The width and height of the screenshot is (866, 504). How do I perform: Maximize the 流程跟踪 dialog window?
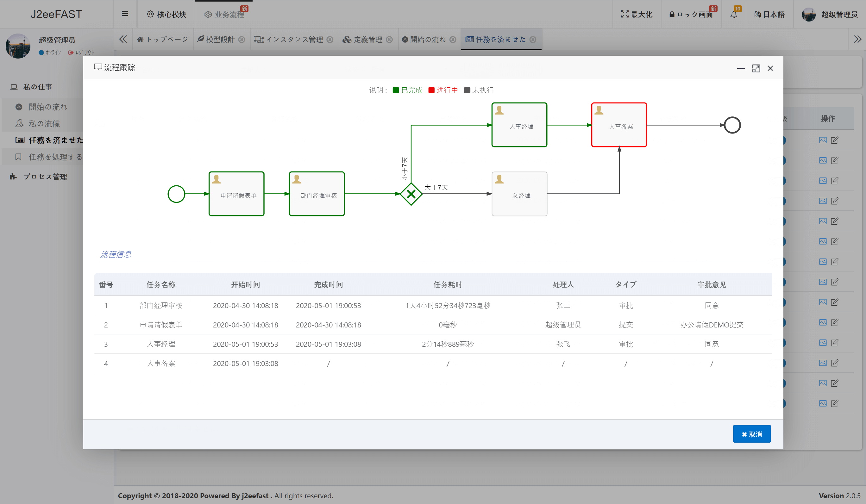756,68
